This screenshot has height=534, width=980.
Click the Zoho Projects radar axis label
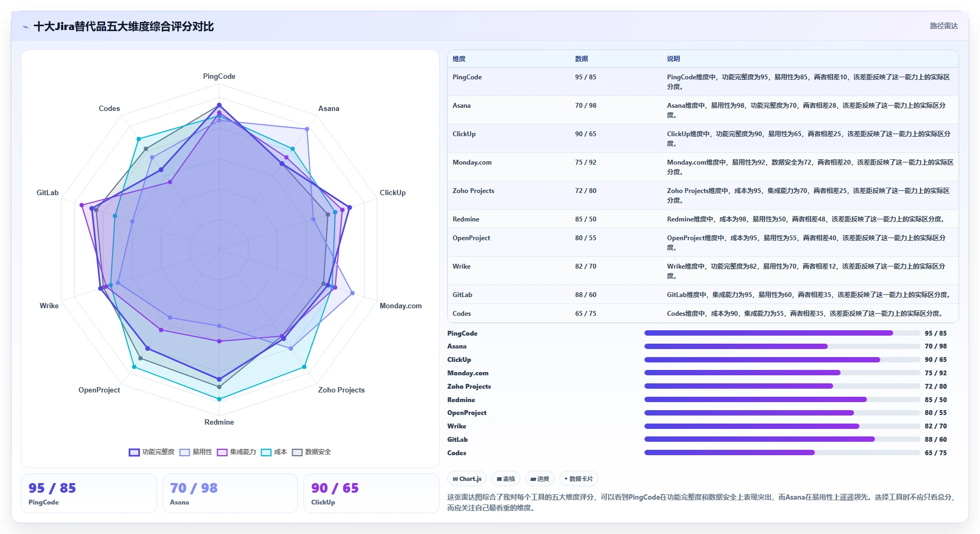click(341, 390)
